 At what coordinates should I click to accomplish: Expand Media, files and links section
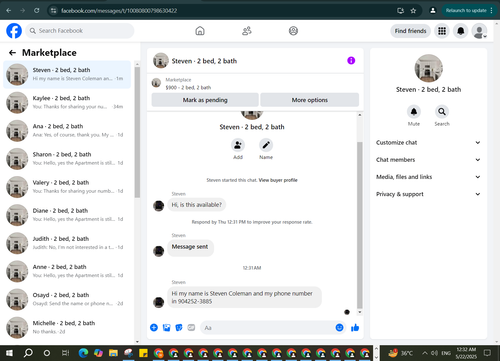tap(428, 177)
